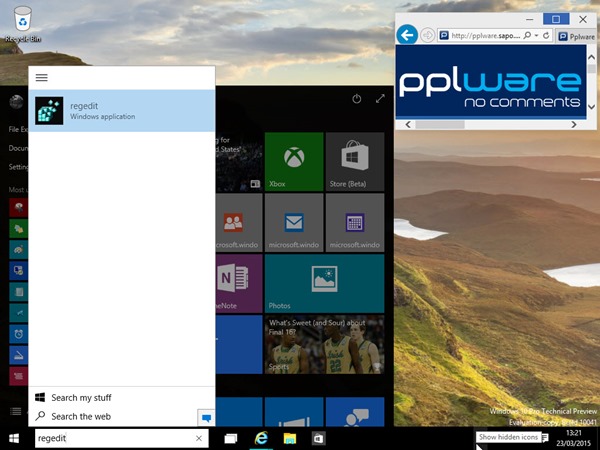Clear the search box with the X

[x=199, y=438]
